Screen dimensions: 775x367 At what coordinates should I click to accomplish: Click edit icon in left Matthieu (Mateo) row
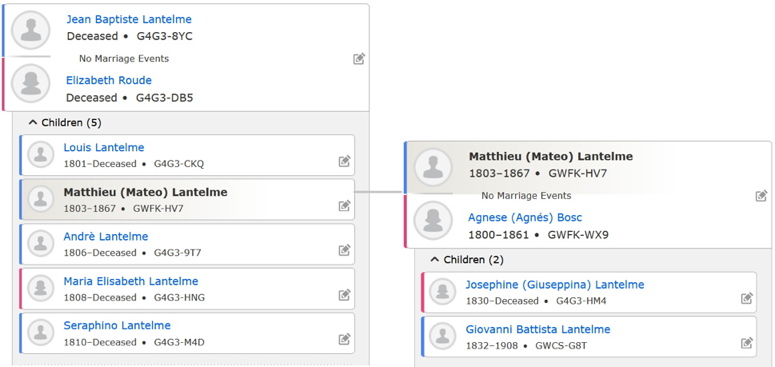(344, 205)
